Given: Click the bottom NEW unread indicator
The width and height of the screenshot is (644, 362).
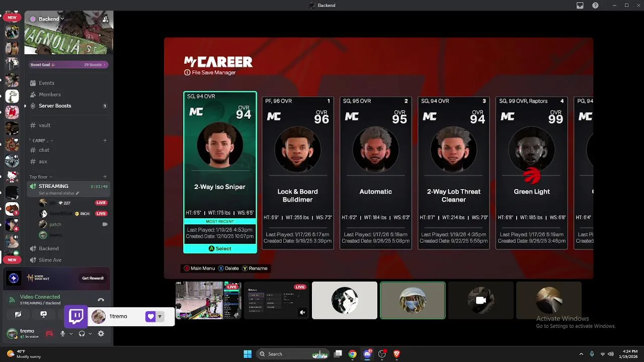Looking at the screenshot, I should click(12, 260).
